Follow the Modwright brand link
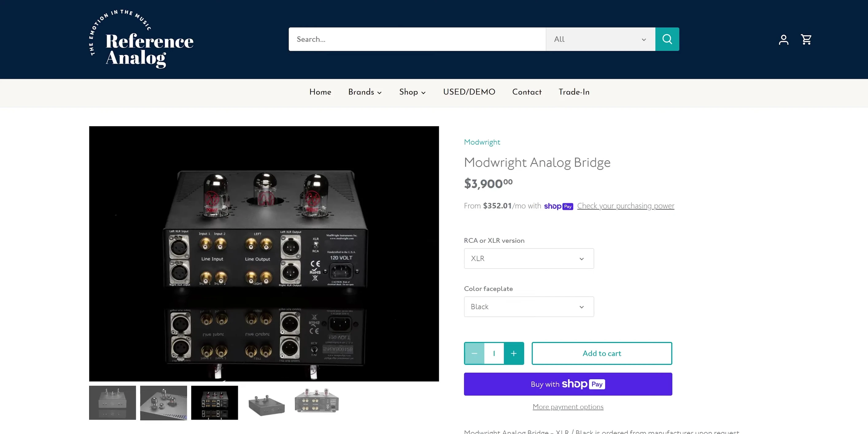The height and width of the screenshot is (434, 868). click(x=482, y=142)
